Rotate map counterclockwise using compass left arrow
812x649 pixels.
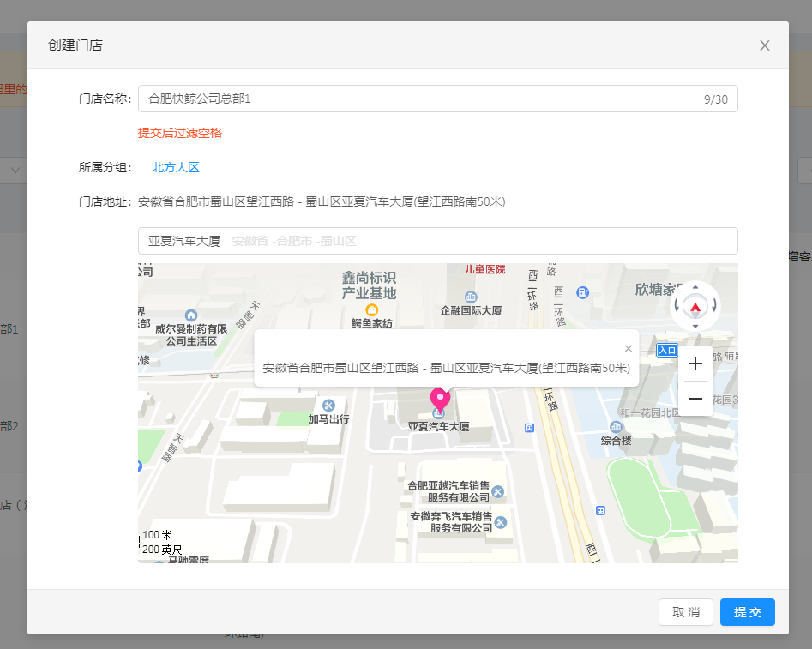pyautogui.click(x=678, y=305)
